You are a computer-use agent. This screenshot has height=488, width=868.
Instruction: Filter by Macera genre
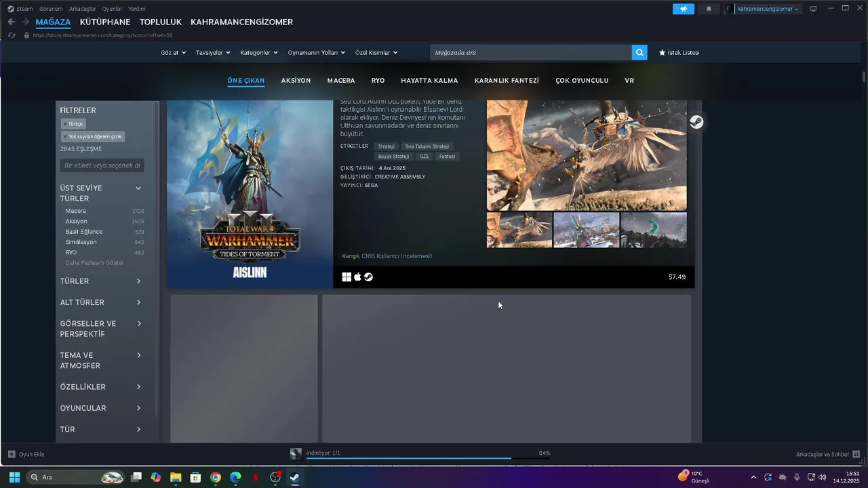coord(75,211)
